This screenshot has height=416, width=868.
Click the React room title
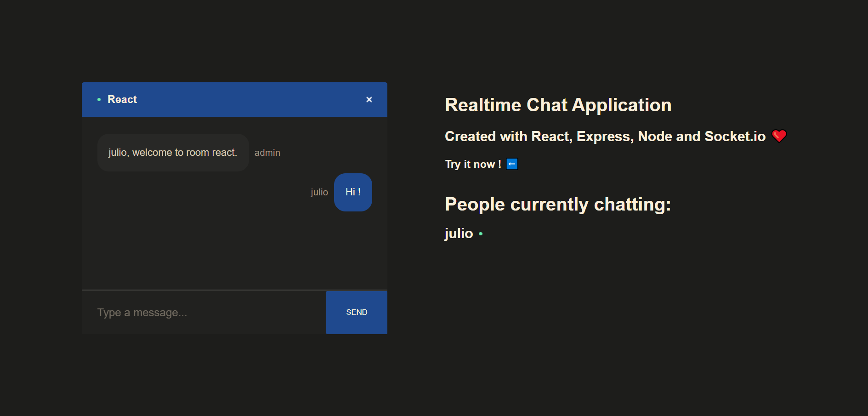click(x=122, y=99)
